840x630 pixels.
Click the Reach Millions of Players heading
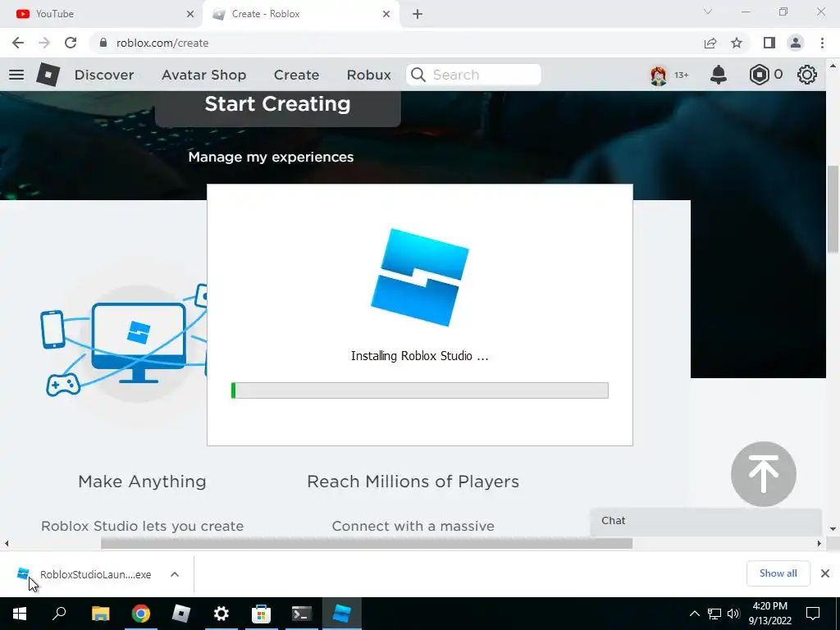click(x=413, y=482)
